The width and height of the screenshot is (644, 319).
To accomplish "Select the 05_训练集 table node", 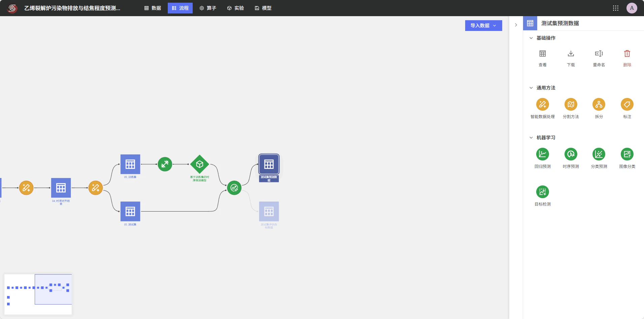I will click(130, 164).
